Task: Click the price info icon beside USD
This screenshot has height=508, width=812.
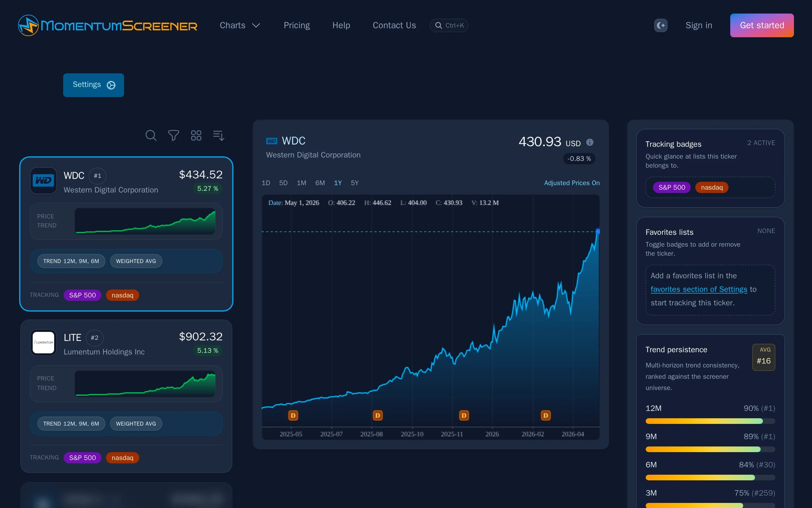Action: pyautogui.click(x=590, y=143)
